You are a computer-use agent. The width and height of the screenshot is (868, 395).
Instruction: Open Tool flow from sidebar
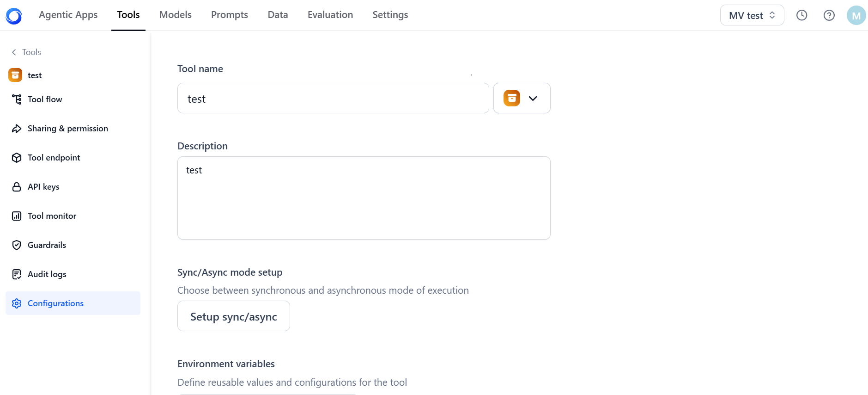click(x=44, y=99)
